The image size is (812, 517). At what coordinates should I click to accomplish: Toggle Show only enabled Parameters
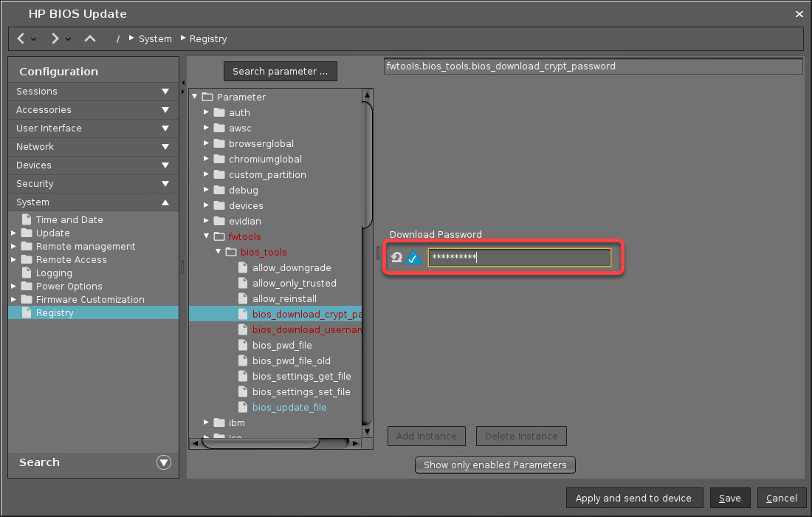click(x=495, y=465)
